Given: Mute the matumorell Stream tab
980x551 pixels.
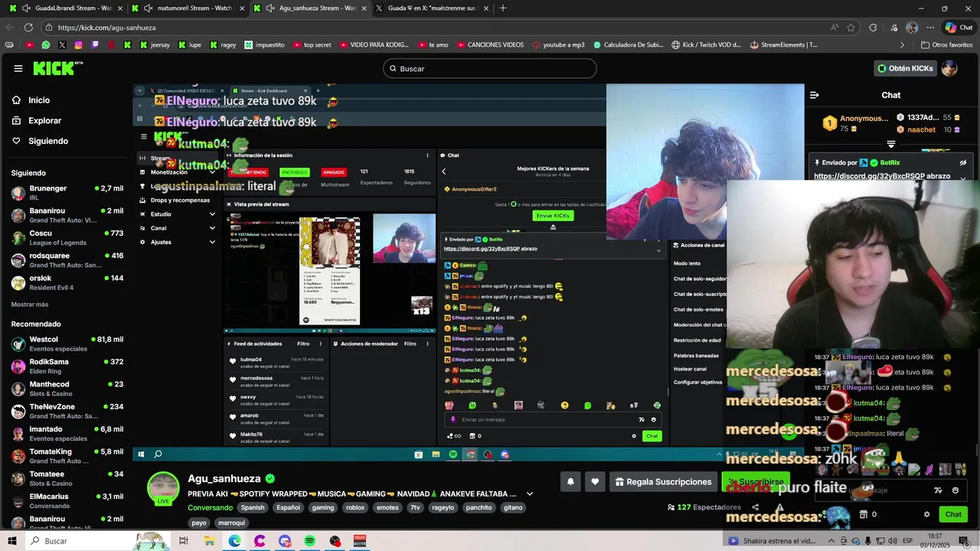Looking at the screenshot, I should coord(148,8).
